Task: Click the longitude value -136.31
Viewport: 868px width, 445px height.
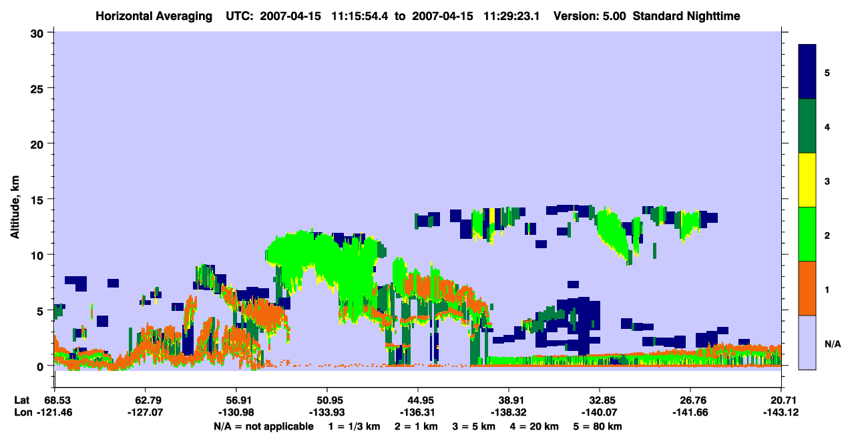Action: 418,413
